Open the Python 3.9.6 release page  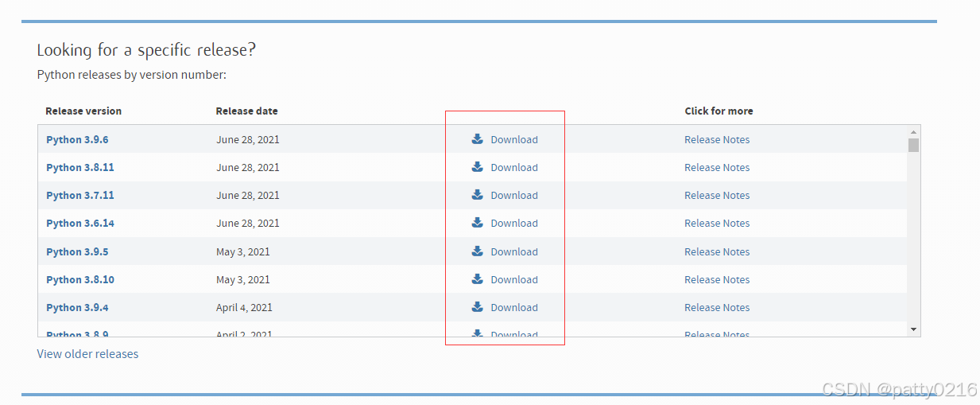click(x=77, y=139)
